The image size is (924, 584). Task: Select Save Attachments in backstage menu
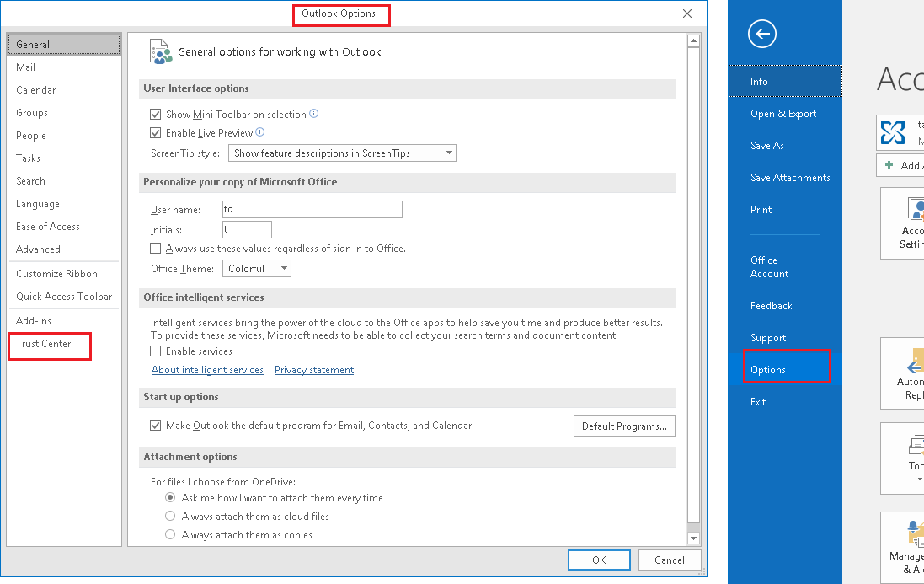785,177
